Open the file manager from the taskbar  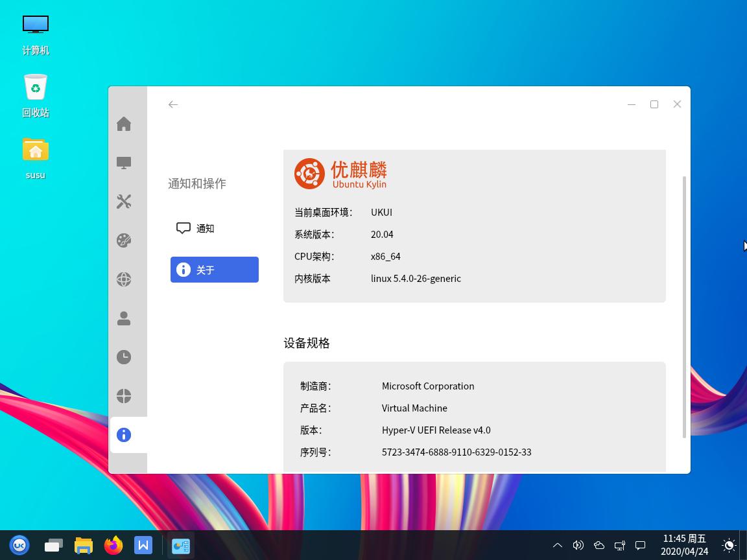pos(84,545)
